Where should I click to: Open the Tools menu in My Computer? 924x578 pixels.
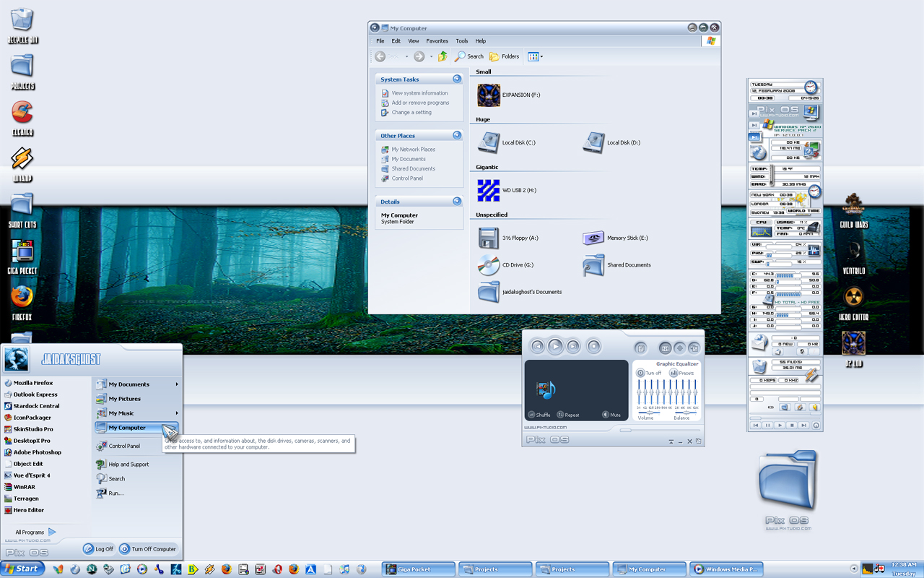[x=462, y=41]
